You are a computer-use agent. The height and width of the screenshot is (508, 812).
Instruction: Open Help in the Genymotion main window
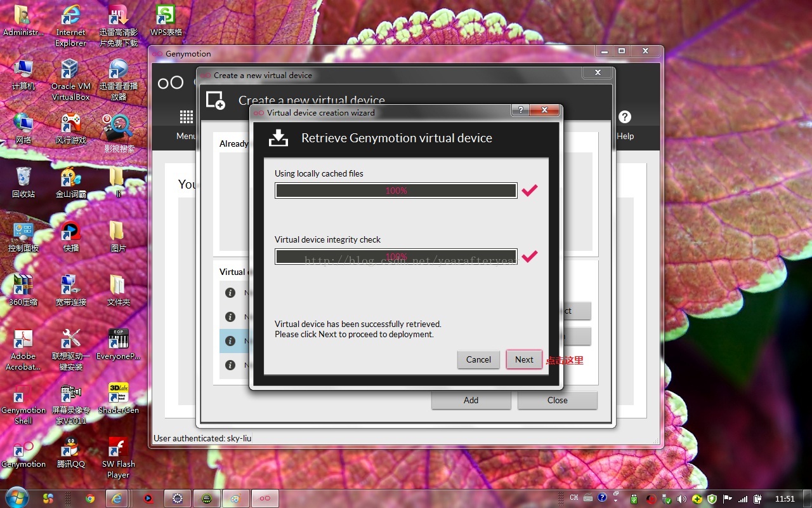625,125
